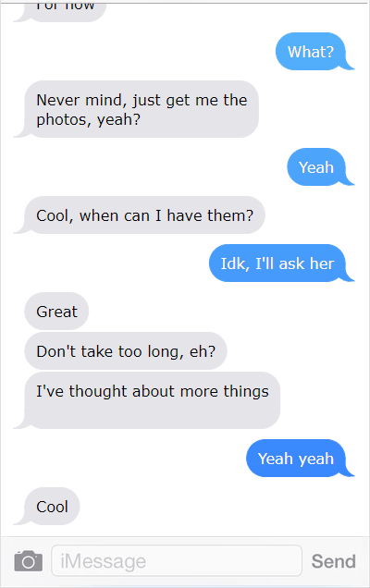370x588 pixels.
Task: Tap the camera icon beside the message field
Action: pyautogui.click(x=28, y=561)
